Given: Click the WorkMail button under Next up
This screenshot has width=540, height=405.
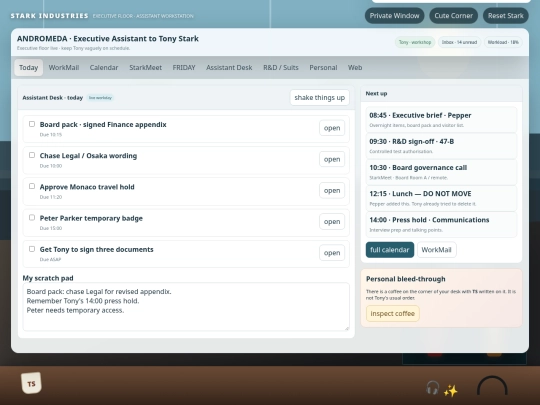Looking at the screenshot, I should [x=437, y=250].
